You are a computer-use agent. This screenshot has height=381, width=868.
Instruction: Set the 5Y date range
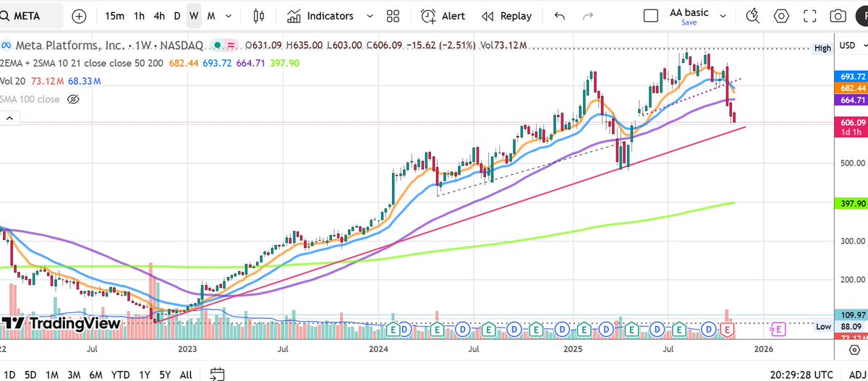pos(166,374)
